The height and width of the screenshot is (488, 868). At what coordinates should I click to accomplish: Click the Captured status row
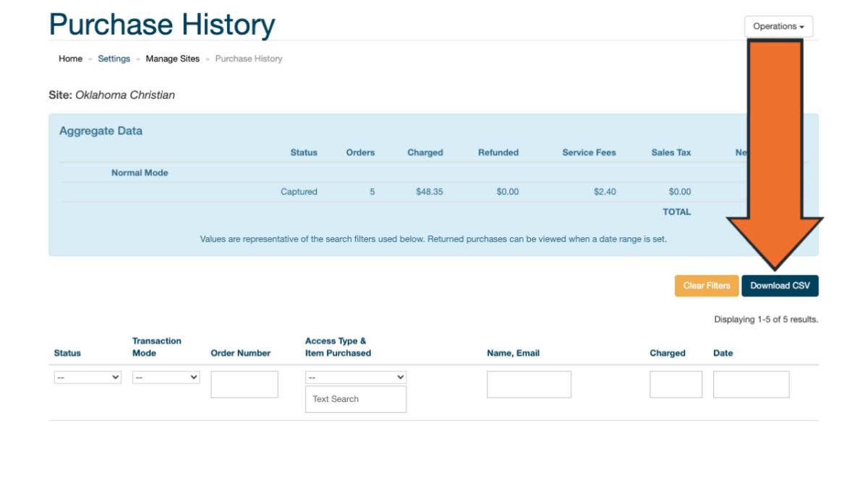[x=299, y=192]
